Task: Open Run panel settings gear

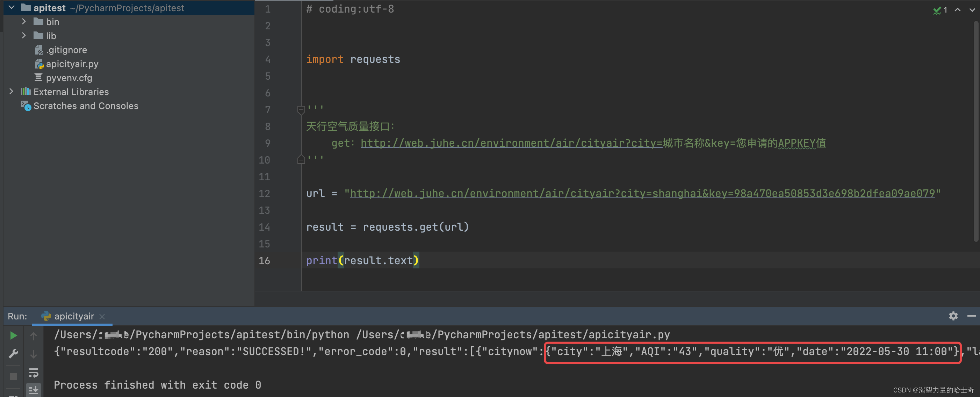Action: [953, 316]
